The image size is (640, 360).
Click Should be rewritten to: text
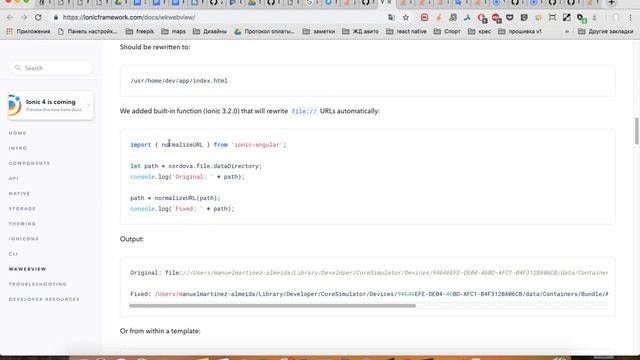(155, 47)
